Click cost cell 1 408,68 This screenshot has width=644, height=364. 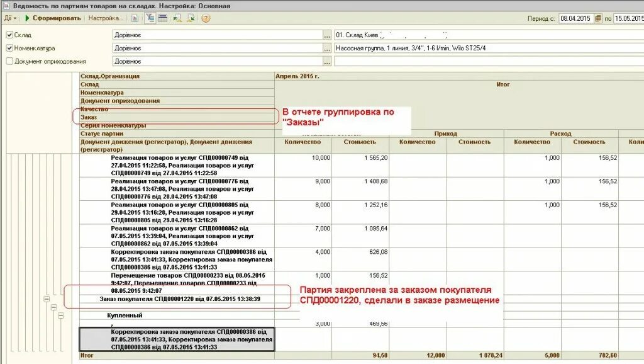pos(360,189)
